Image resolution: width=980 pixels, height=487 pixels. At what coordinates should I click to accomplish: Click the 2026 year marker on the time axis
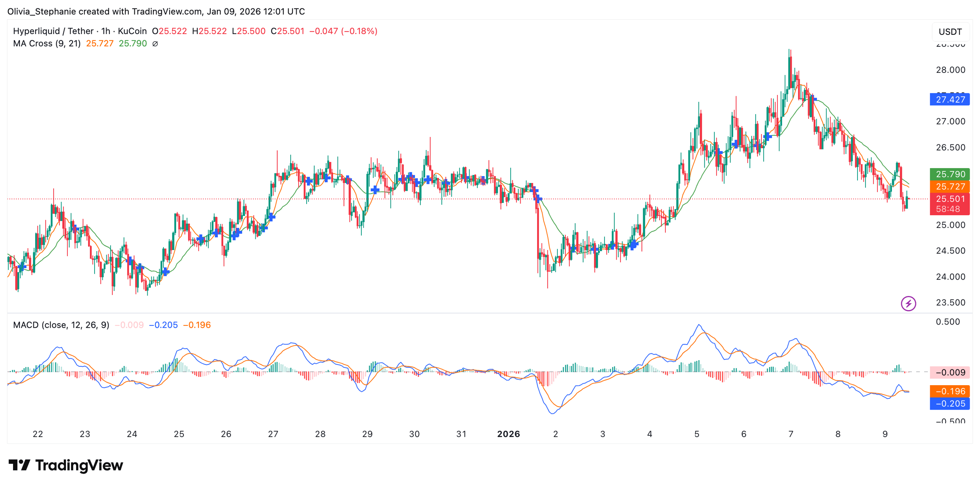(x=508, y=434)
